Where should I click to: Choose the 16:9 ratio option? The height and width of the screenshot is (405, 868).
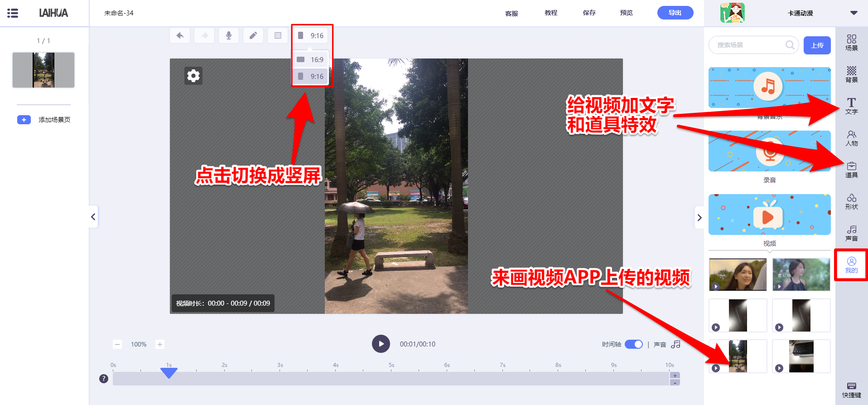click(x=310, y=59)
